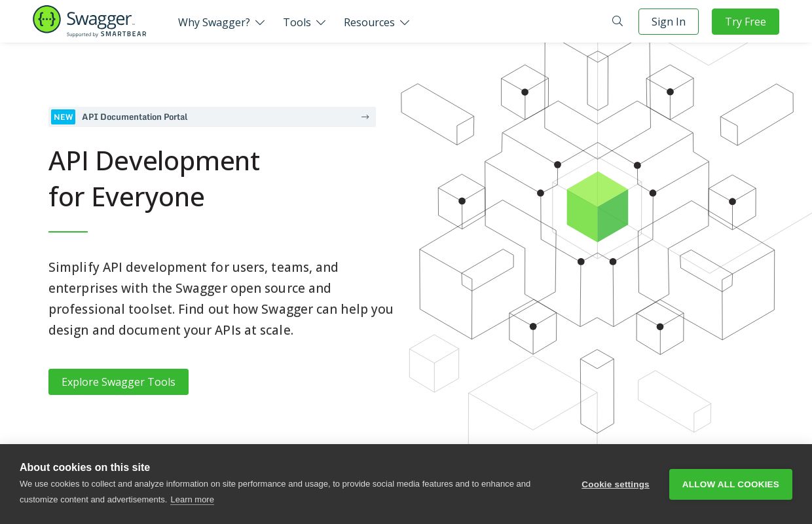The image size is (812, 524).
Task: Click the Supported by SmartBear text
Action: [106, 34]
